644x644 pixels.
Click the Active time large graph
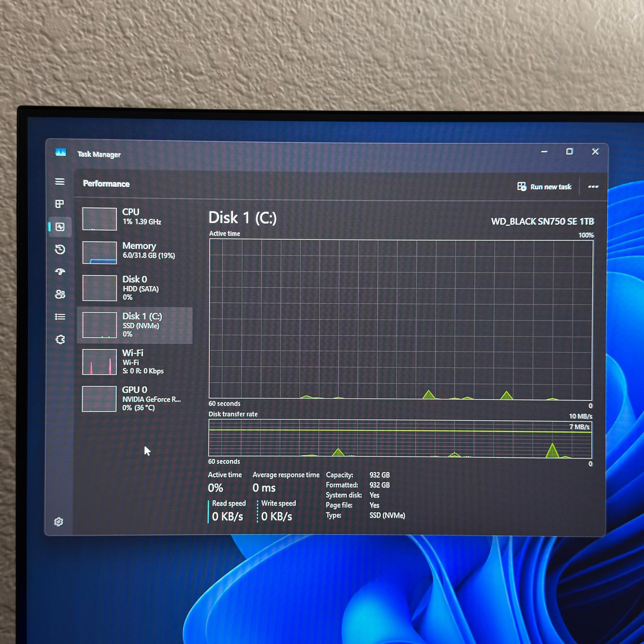(401, 319)
